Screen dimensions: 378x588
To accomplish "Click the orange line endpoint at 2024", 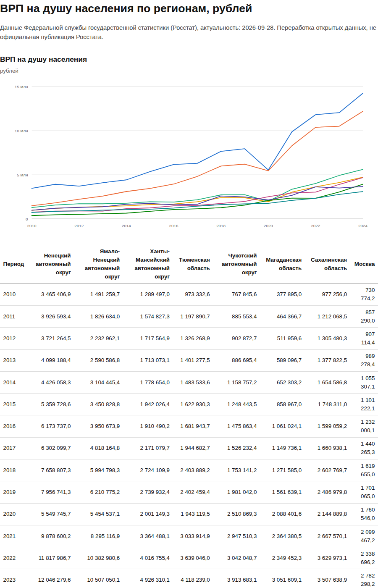I will (363, 111).
